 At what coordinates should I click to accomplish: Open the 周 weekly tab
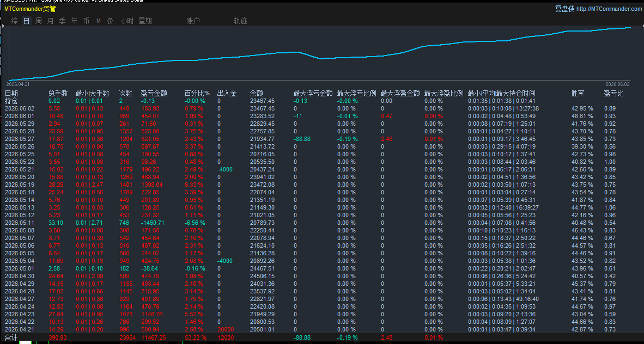39,21
